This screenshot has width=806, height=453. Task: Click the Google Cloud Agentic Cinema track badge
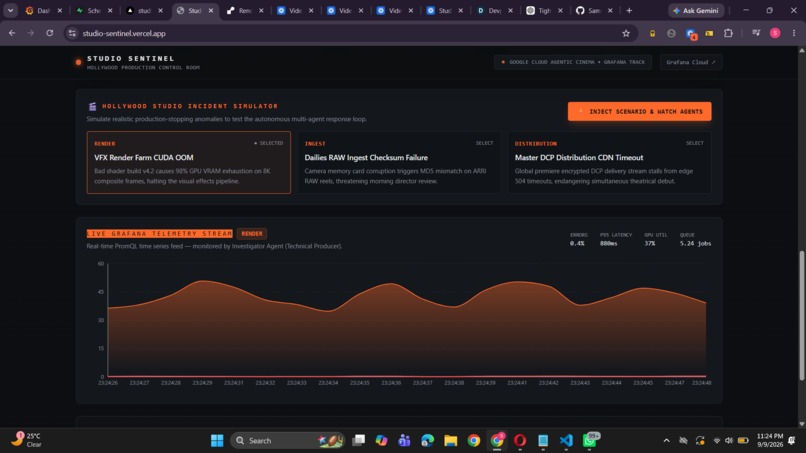573,62
